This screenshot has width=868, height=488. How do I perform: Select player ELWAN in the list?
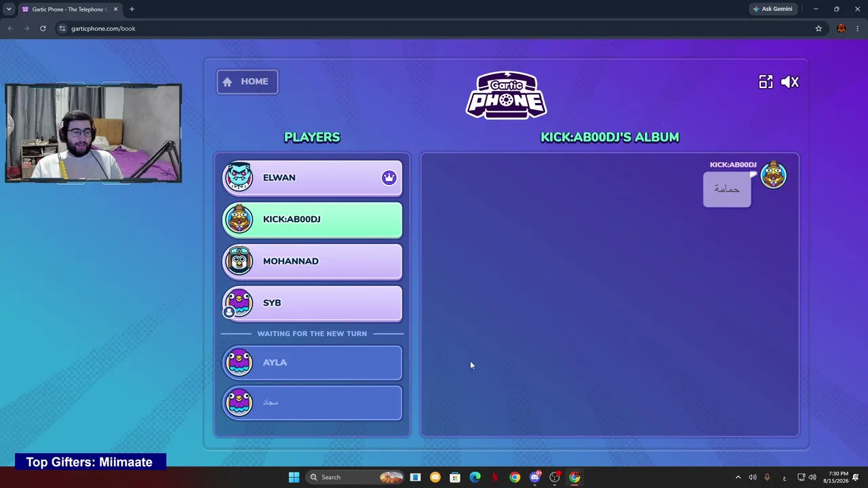[x=312, y=178]
